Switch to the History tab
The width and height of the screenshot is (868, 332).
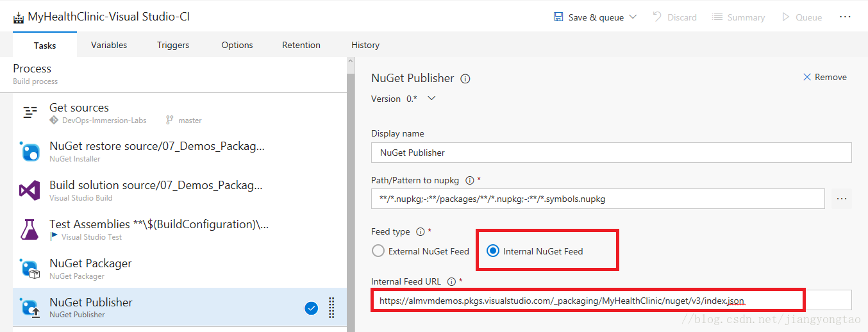click(365, 45)
